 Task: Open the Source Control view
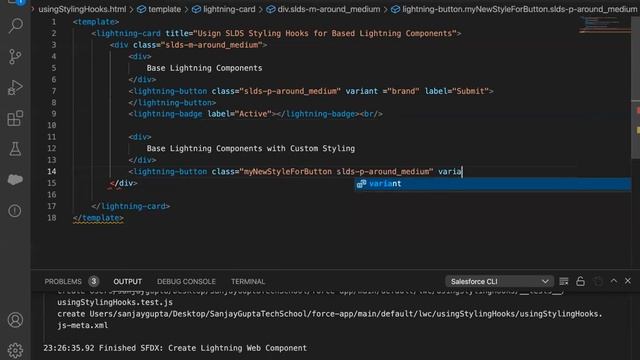click(x=15, y=56)
